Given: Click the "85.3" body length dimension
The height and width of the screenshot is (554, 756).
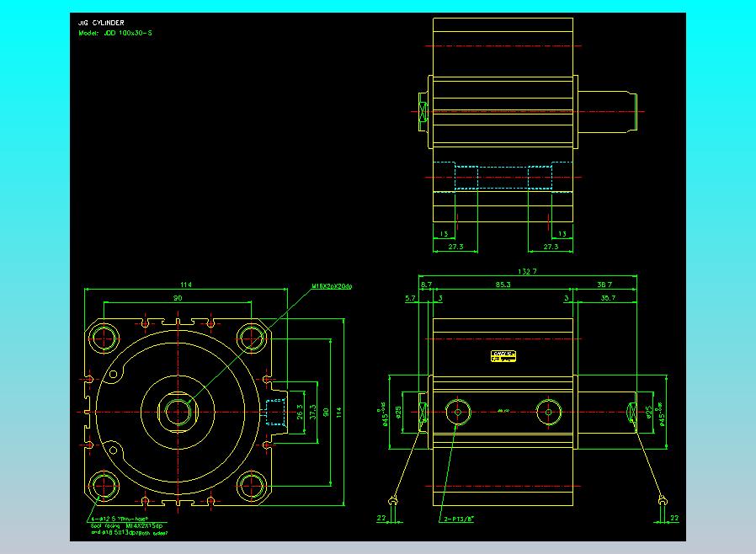Looking at the screenshot, I should click(x=503, y=285).
